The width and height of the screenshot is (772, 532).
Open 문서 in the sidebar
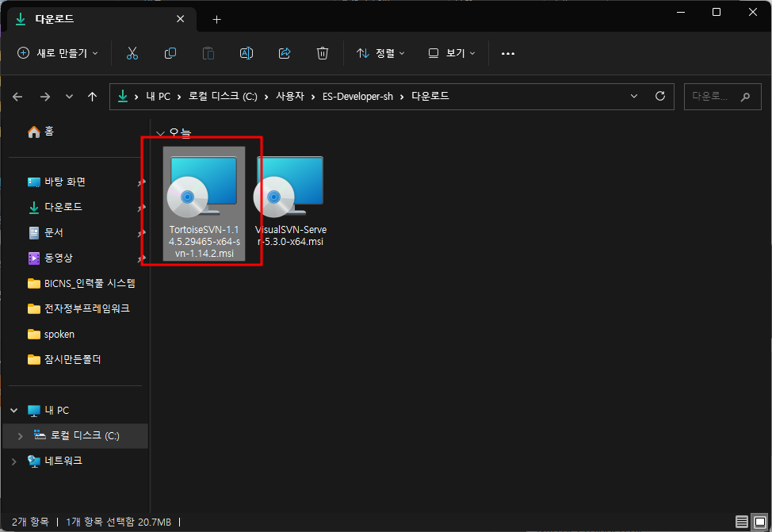click(x=46, y=232)
